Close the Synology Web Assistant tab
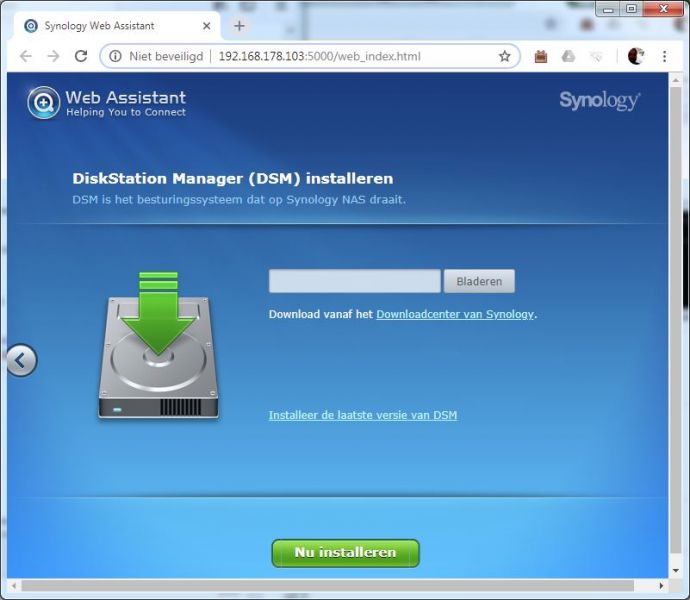Image resolution: width=690 pixels, height=600 pixels. coord(206,26)
